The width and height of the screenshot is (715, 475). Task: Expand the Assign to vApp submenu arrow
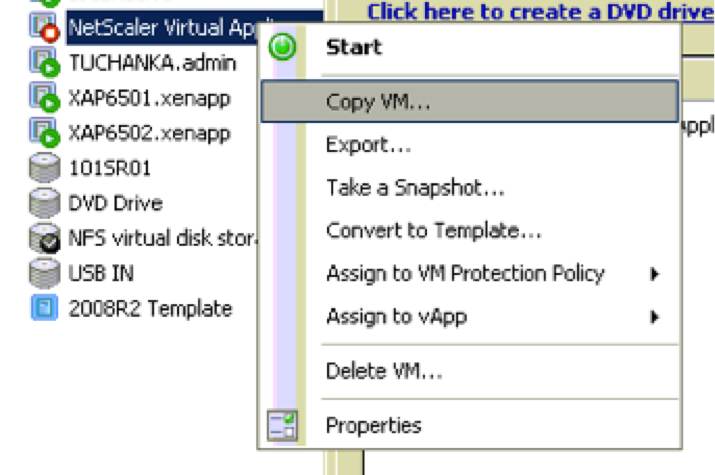(655, 317)
